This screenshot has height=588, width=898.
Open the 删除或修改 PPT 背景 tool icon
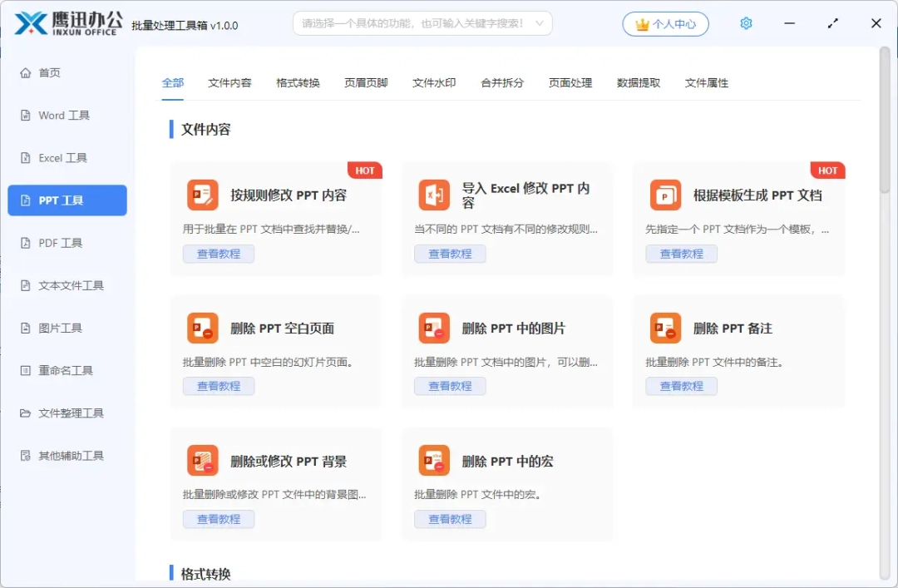click(202, 460)
